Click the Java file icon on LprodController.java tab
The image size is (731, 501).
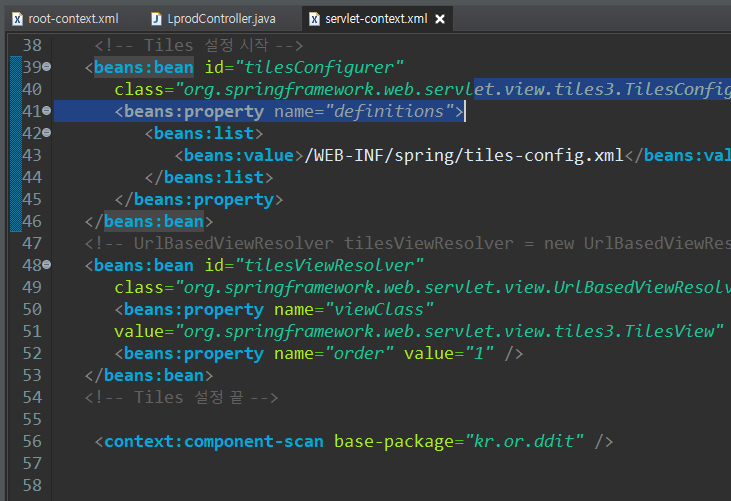coord(156,19)
